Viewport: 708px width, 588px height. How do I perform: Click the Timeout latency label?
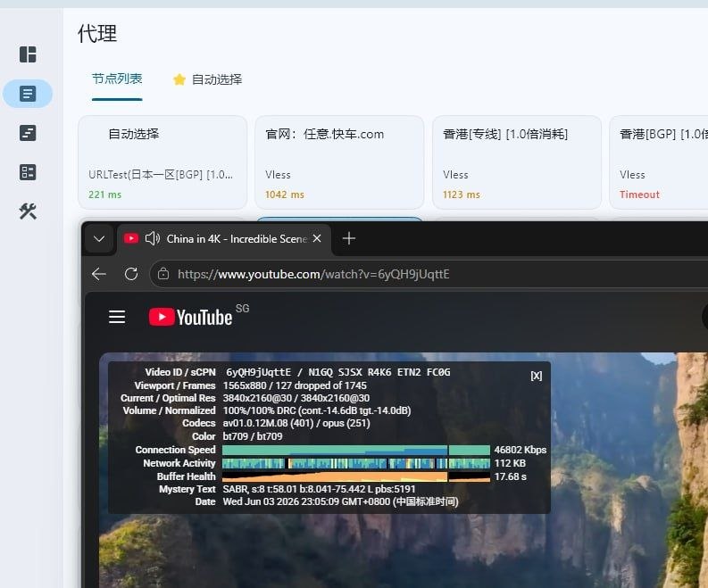639,195
